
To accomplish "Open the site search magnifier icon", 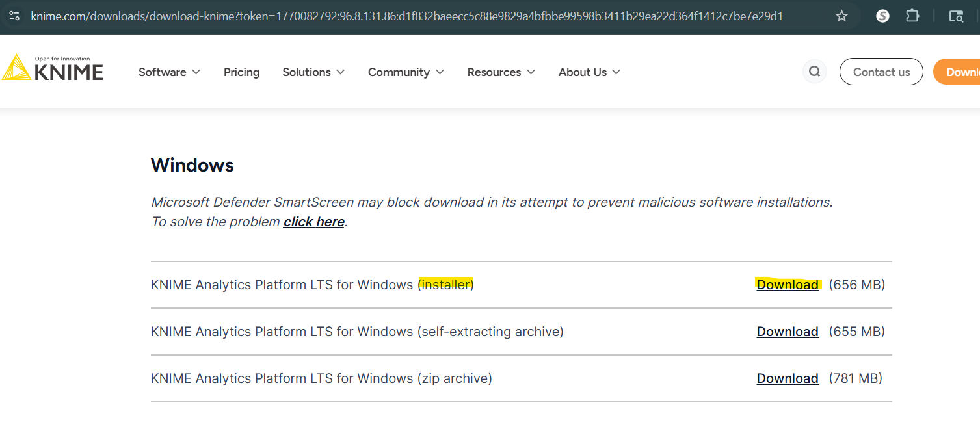I will coord(814,72).
